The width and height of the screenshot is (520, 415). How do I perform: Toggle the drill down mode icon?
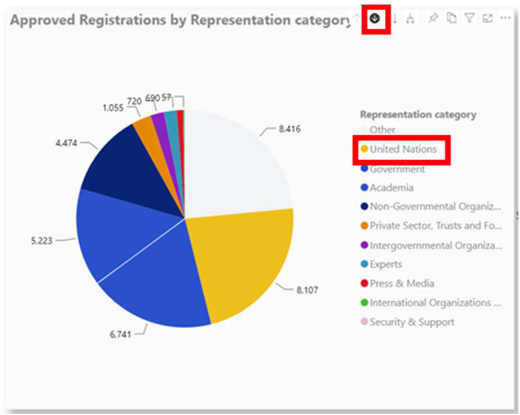(x=375, y=18)
